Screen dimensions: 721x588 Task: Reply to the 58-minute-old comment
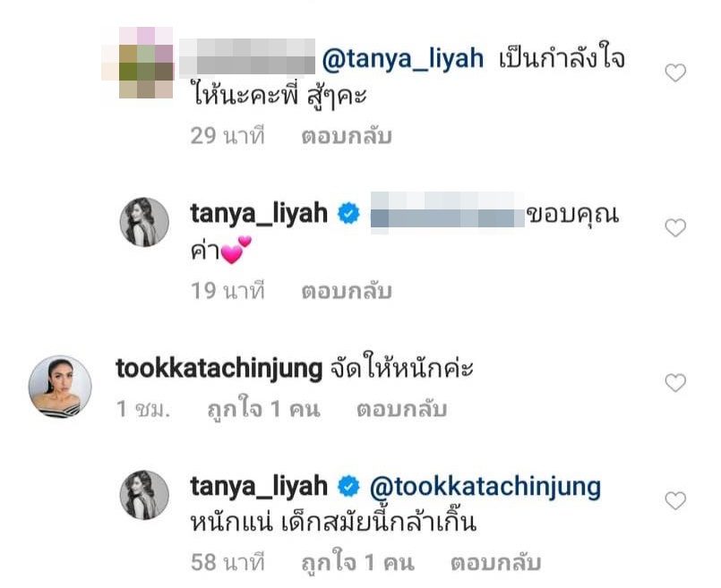click(x=495, y=563)
